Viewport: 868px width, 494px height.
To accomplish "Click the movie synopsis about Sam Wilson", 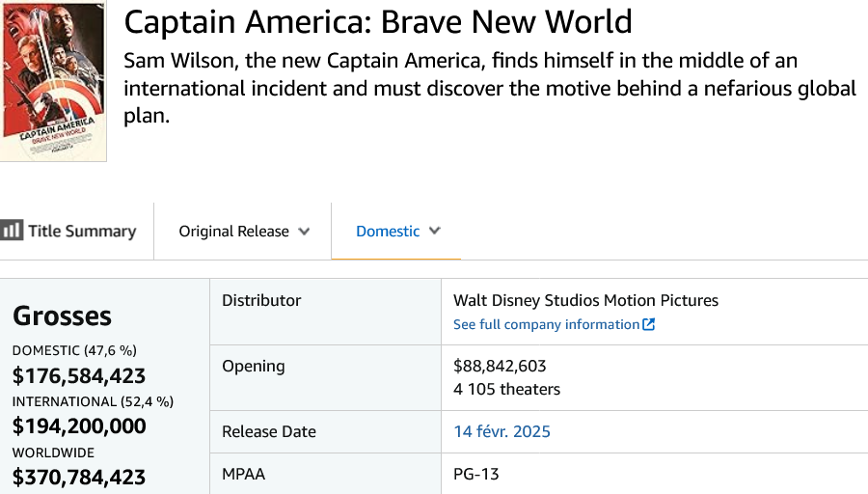I will point(490,88).
